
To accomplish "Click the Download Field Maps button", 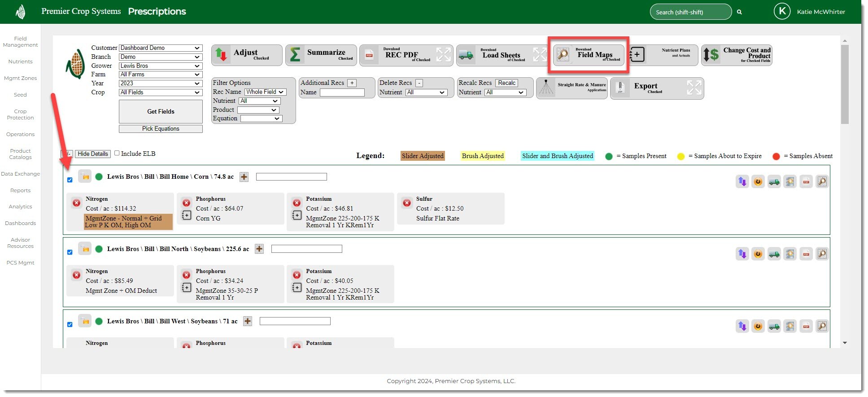I will pyautogui.click(x=588, y=55).
